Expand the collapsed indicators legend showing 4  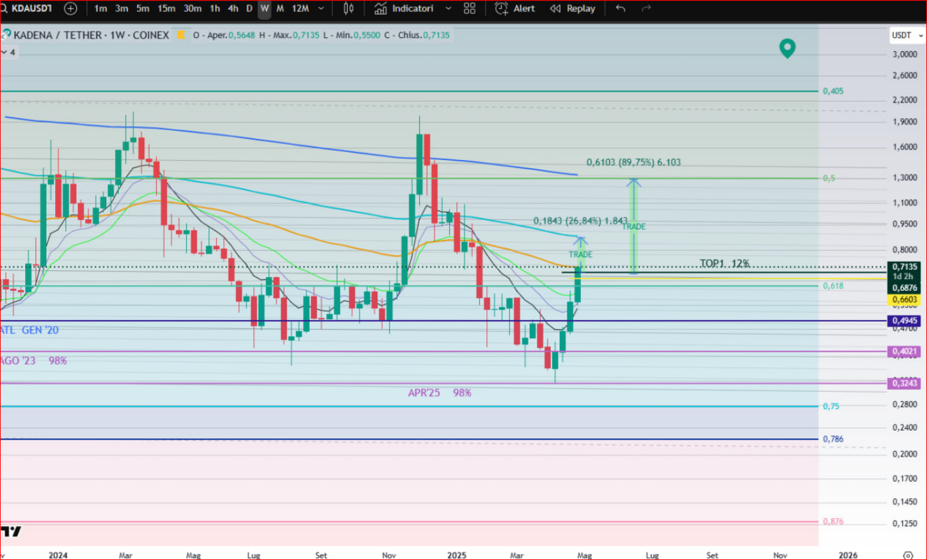(8, 52)
